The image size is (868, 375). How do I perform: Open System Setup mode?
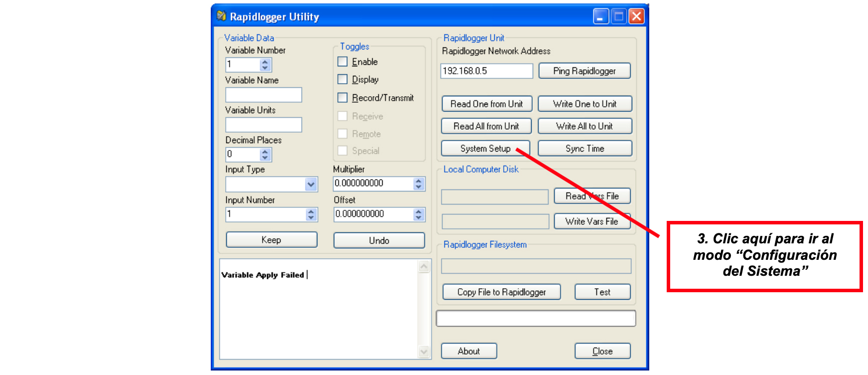pyautogui.click(x=485, y=149)
